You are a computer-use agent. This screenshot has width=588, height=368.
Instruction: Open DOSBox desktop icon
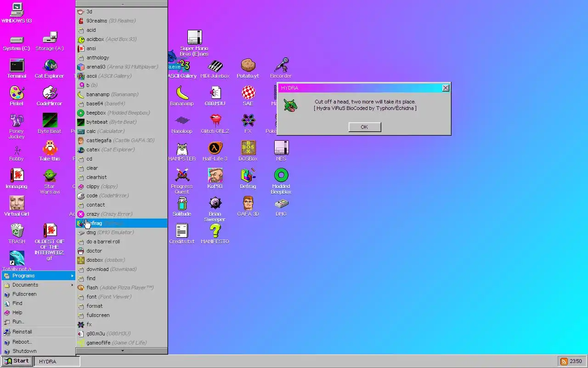248,151
